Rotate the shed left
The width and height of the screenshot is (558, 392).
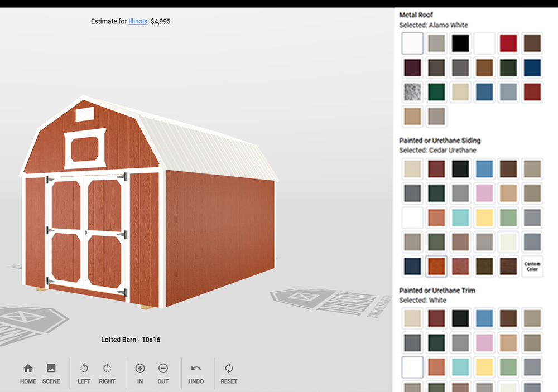(84, 373)
